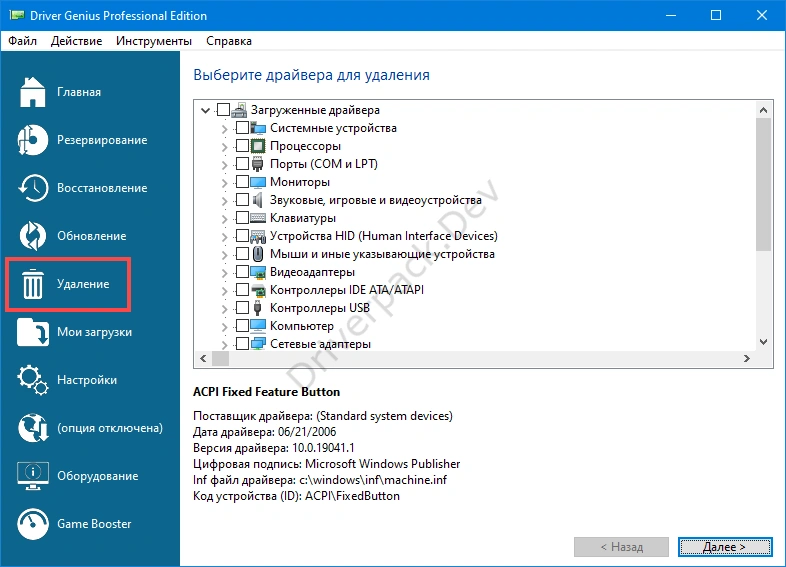786x567 pixels.
Task: Click the Процессоры chip icon
Action: click(x=258, y=146)
